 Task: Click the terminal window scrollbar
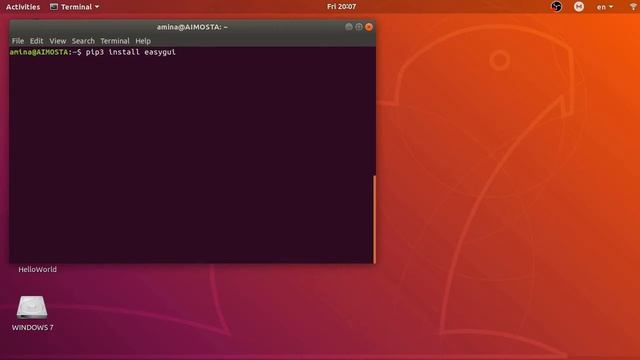(x=374, y=219)
